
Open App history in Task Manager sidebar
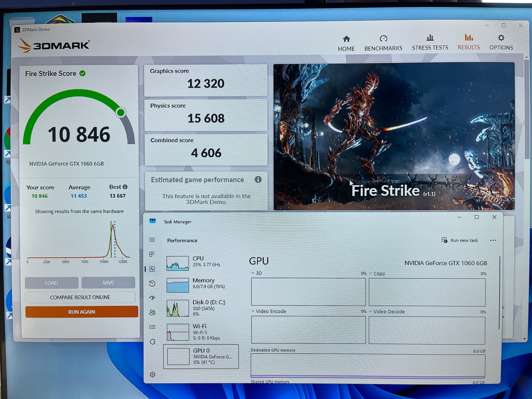coord(152,283)
